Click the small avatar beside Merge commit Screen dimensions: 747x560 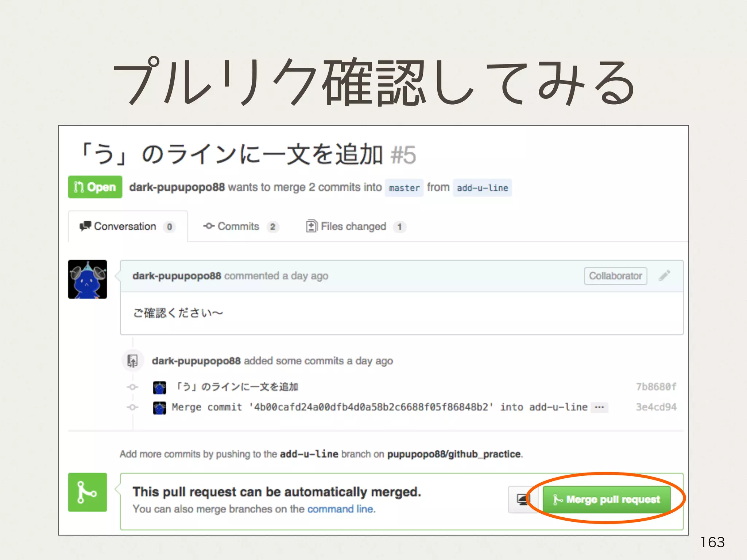click(x=159, y=408)
